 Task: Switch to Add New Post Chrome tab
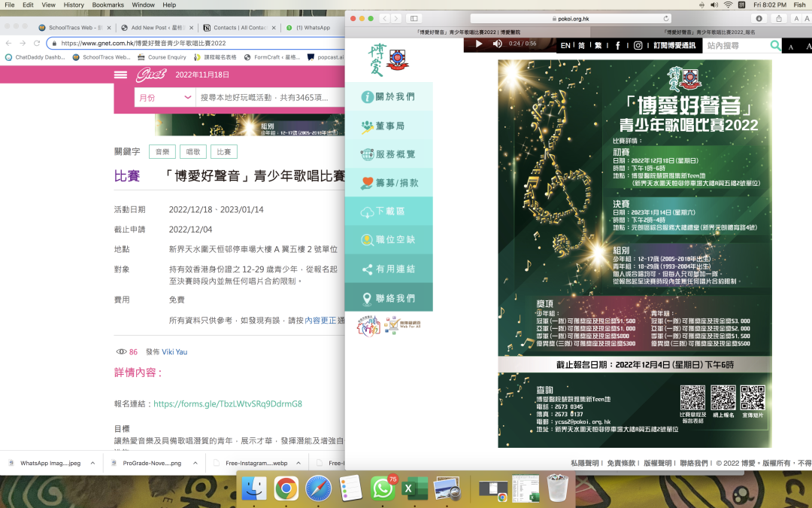tap(156, 28)
